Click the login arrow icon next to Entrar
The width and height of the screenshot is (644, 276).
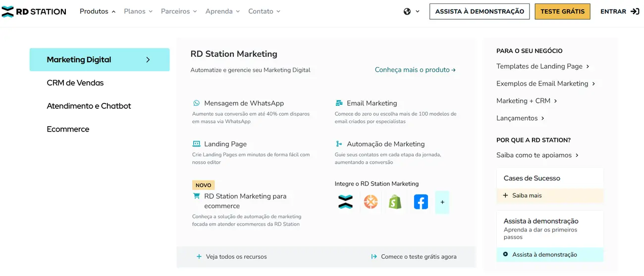(635, 11)
